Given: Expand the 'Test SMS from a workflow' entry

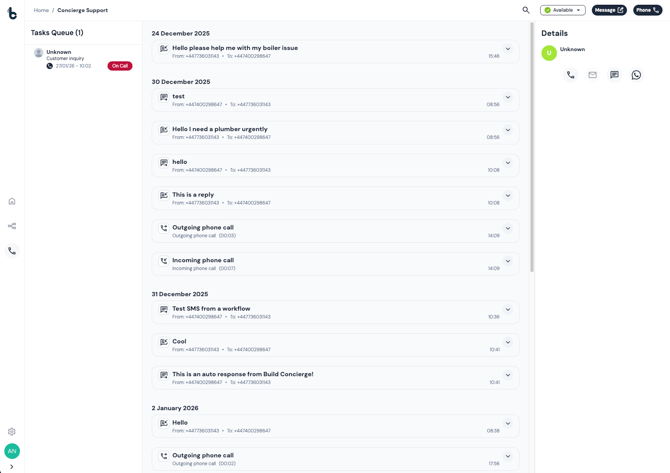Looking at the screenshot, I should click(508, 309).
